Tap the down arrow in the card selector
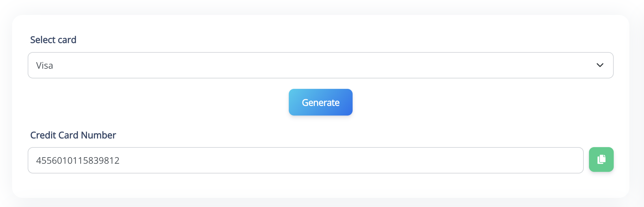Screen dimensions: 644x207 pos(600,65)
